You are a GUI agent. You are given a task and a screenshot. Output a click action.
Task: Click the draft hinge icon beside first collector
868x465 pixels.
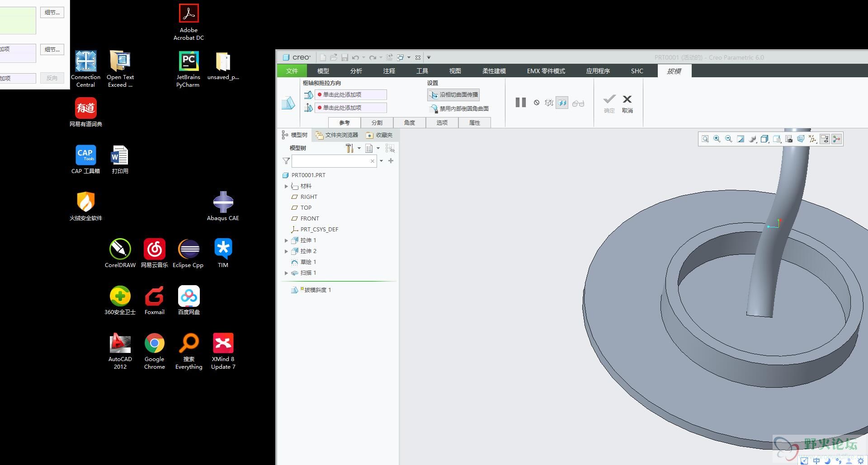pos(309,95)
